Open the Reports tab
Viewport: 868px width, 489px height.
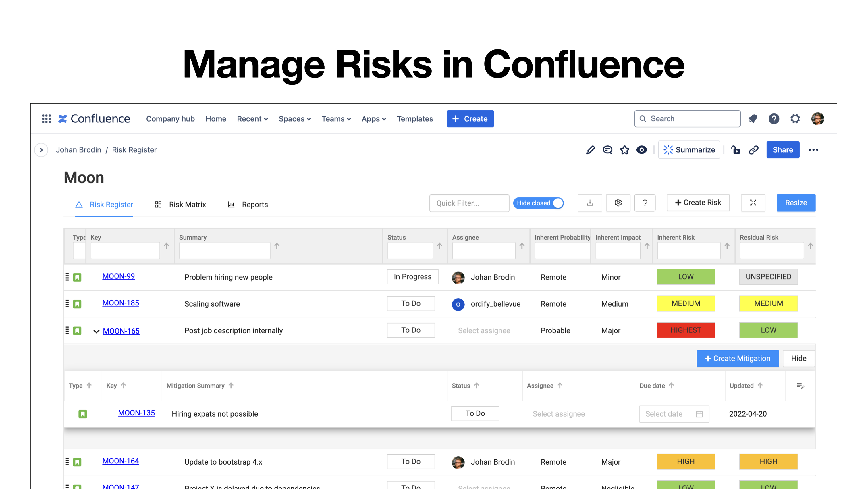tap(255, 204)
